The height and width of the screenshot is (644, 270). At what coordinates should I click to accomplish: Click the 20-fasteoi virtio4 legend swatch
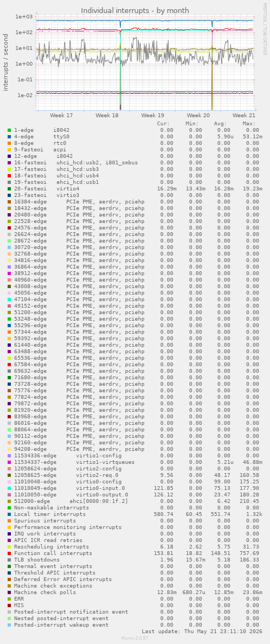[9, 189]
